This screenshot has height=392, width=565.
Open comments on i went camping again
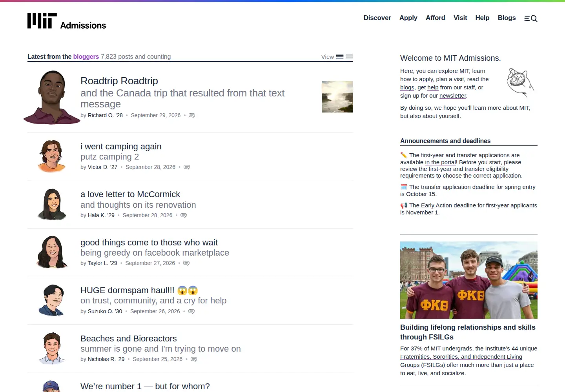click(187, 167)
